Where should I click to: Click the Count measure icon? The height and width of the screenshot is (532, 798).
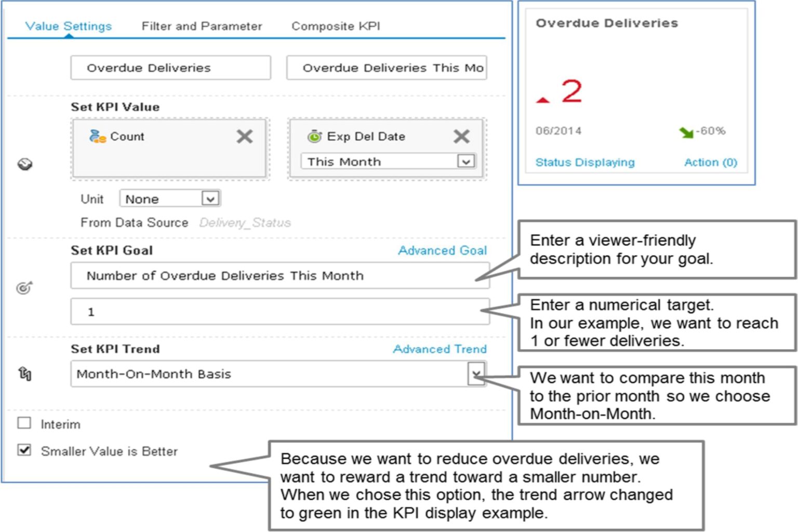97,136
